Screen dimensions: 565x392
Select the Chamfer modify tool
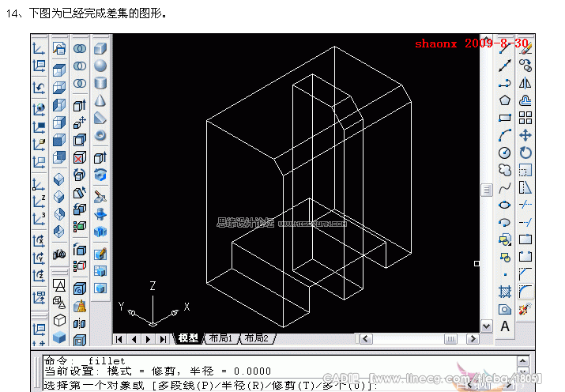(x=525, y=273)
